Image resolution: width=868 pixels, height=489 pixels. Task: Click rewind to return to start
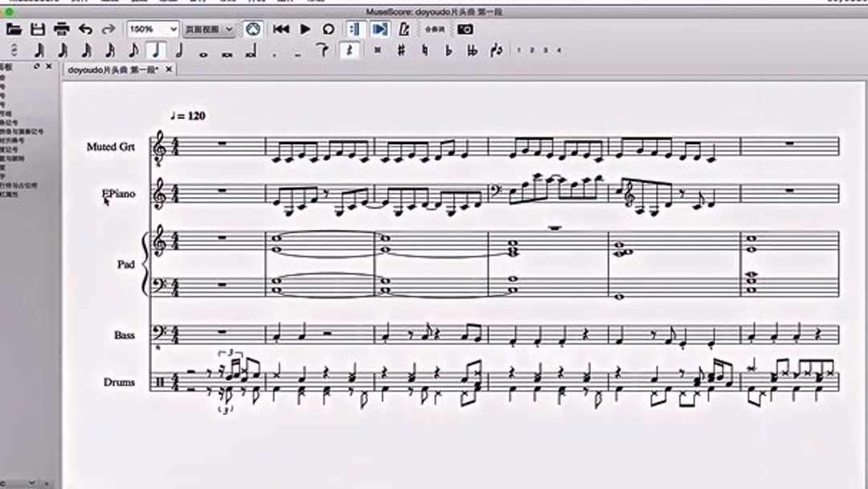click(x=280, y=29)
